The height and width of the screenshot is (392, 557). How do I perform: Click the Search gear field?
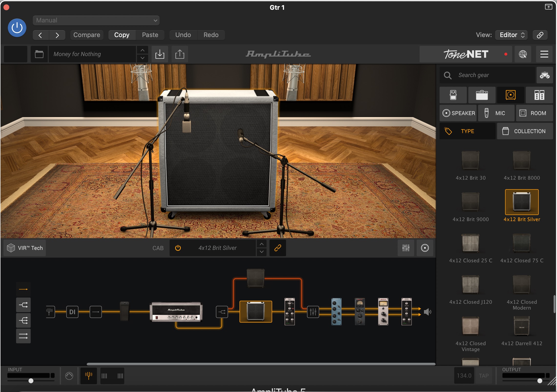point(487,75)
